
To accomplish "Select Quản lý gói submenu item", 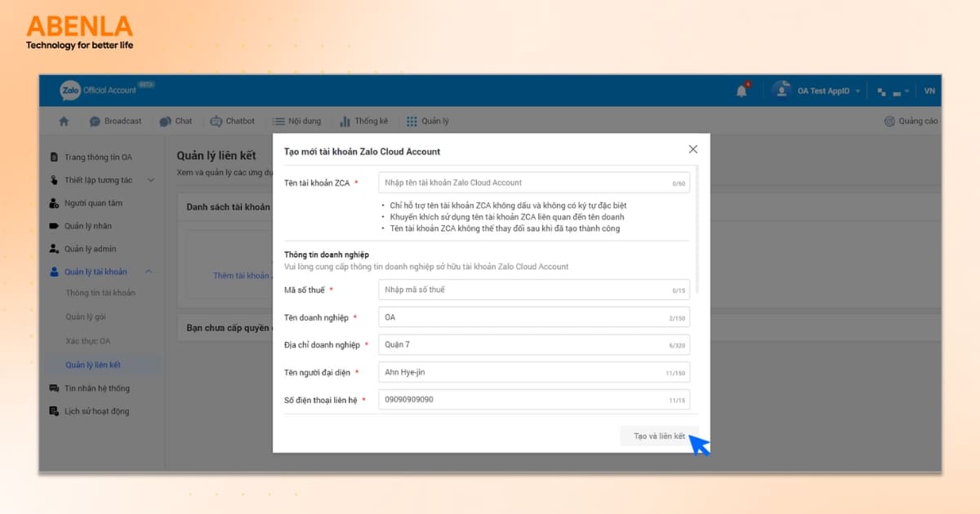I will 86,317.
